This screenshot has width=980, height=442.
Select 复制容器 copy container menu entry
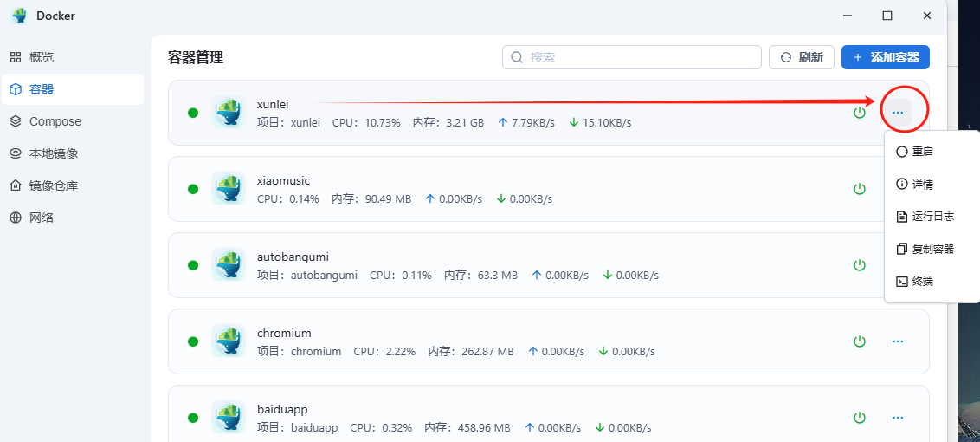coord(932,250)
